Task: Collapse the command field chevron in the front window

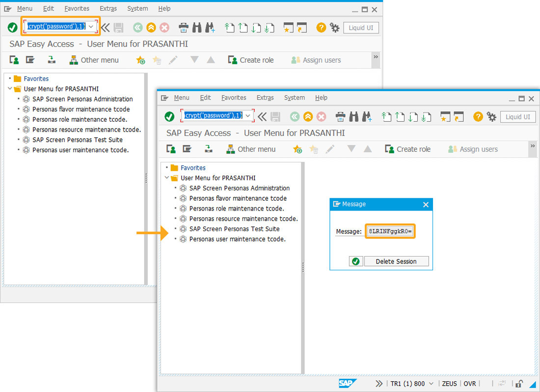Action: click(262, 117)
